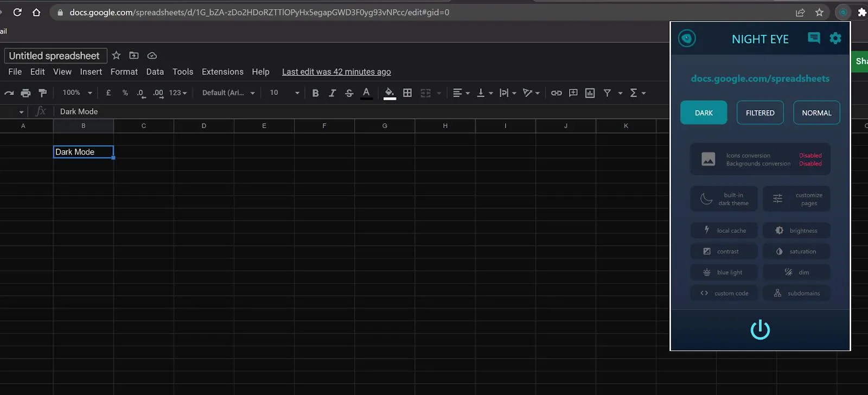Toggle the built-in dark theme option

(724, 199)
